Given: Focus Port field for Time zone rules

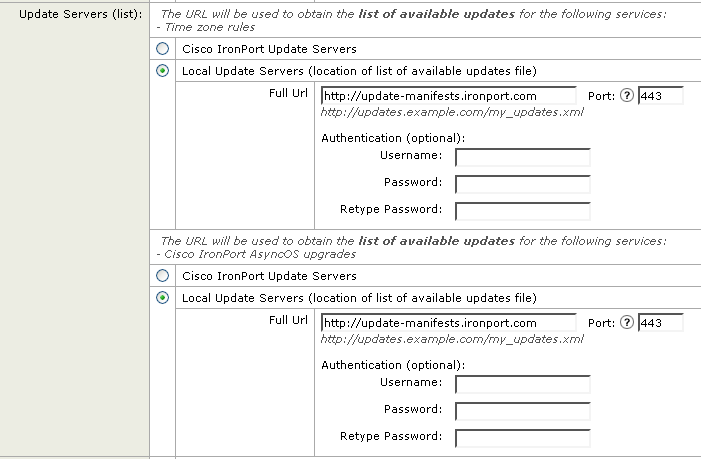Looking at the screenshot, I should (x=660, y=96).
